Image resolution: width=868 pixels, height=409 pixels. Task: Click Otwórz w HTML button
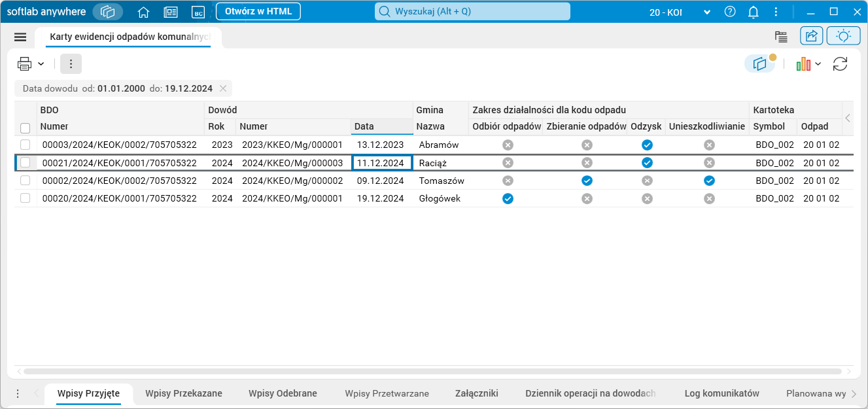tap(258, 11)
